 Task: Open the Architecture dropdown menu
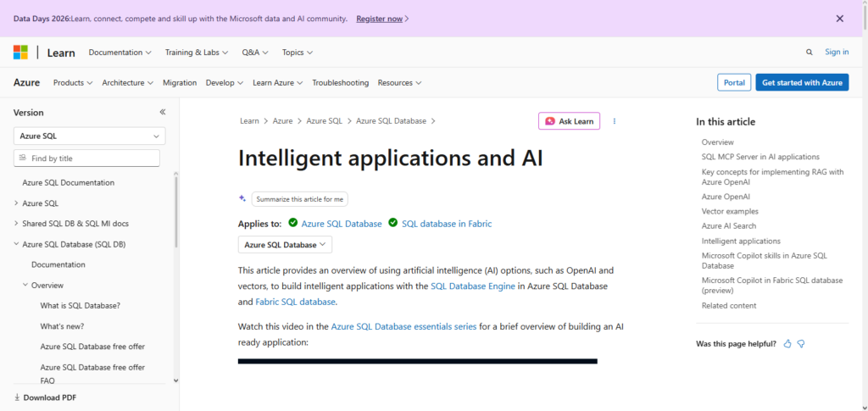(x=127, y=83)
